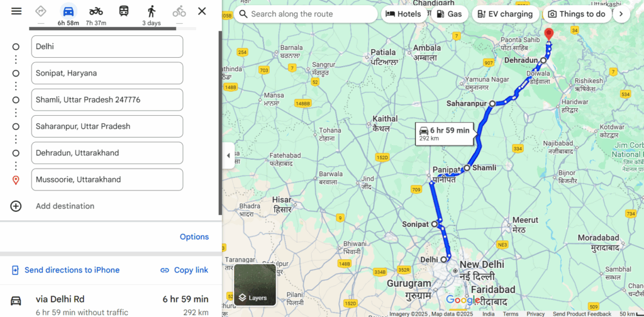Click Send Product Feedback link
This screenshot has width=644, height=317.
pos(582,314)
